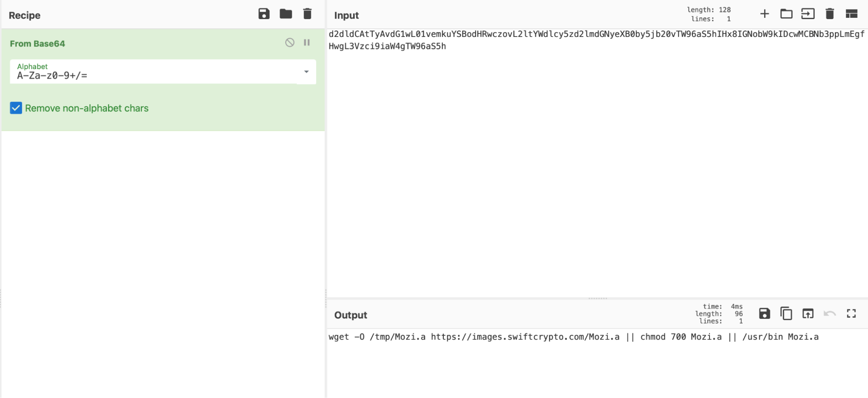The image size is (868, 398).
Task: Toggle Remove non-alphabet chars checkbox
Action: [x=16, y=108]
